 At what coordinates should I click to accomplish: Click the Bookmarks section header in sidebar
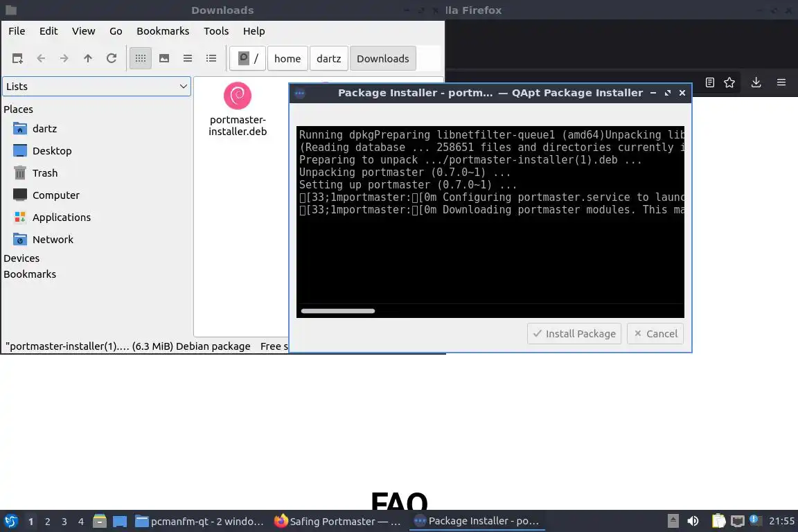tap(30, 274)
